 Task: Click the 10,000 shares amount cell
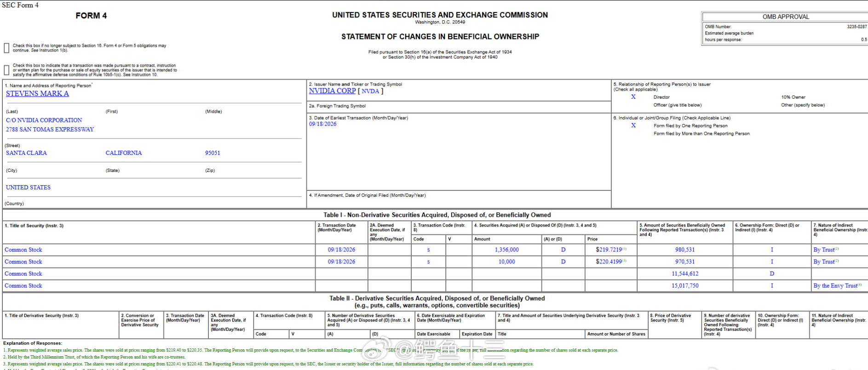coord(507,262)
